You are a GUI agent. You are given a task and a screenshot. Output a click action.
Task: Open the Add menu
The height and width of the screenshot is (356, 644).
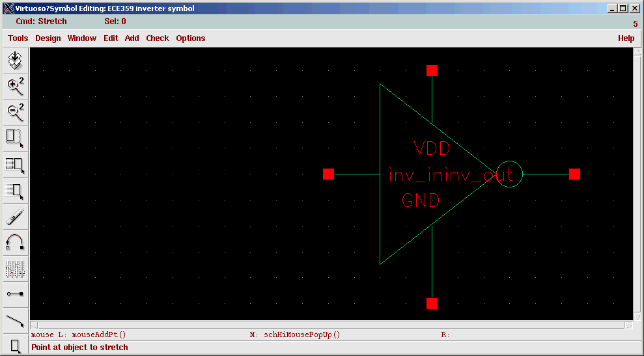(x=132, y=38)
